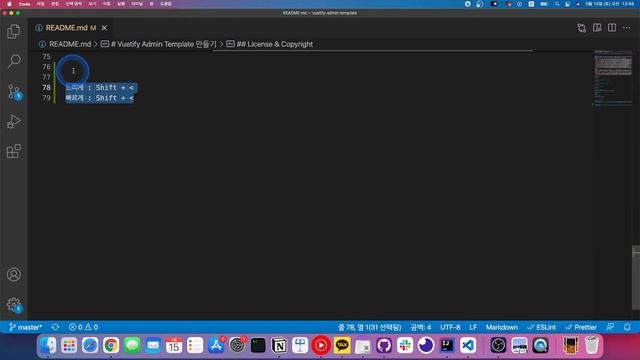Open the Explorer view in activity bar
Screen dimensions: 640x360
13,31
